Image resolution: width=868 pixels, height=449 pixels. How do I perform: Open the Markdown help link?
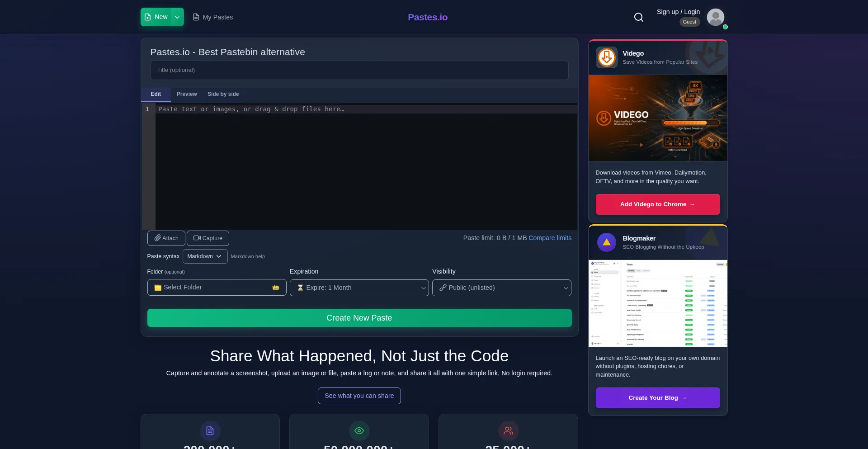point(248,256)
